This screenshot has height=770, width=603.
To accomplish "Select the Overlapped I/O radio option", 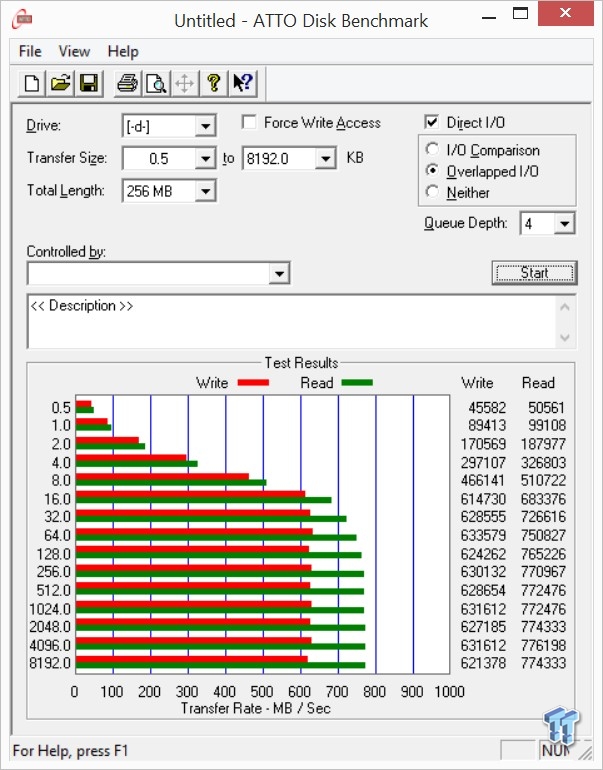I will click(432, 170).
